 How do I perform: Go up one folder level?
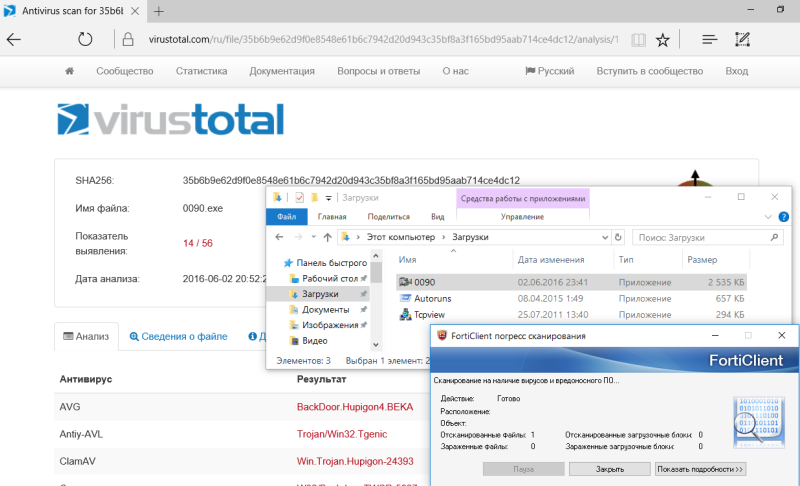(x=328, y=237)
